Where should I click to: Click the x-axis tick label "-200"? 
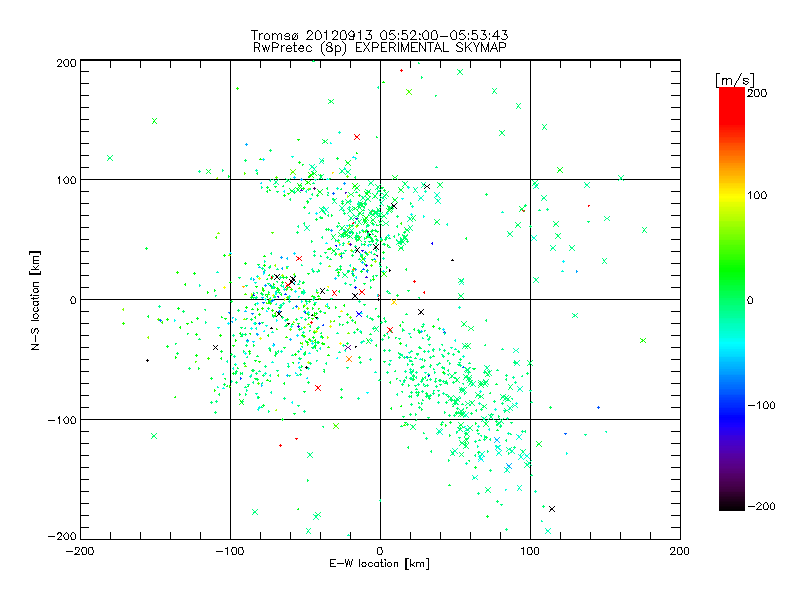(x=80, y=551)
